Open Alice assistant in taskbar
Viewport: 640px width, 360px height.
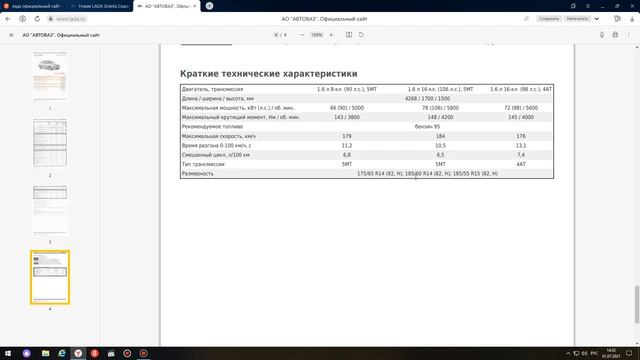(27, 353)
